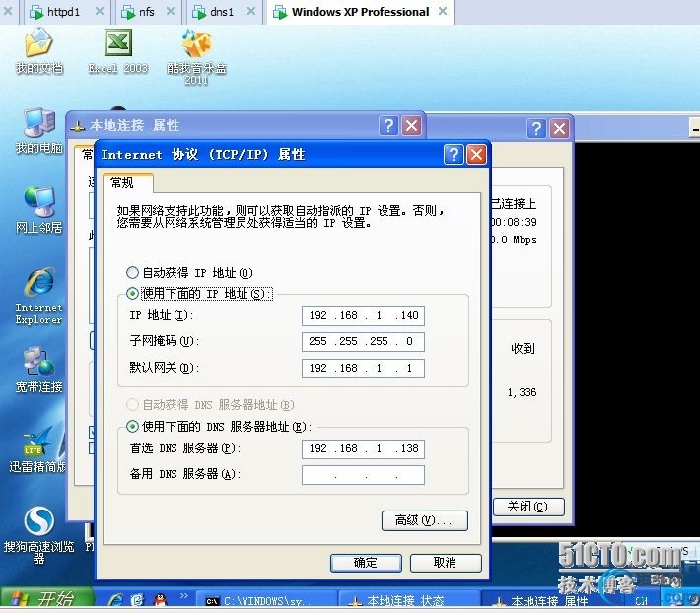Close the nfs VM tab
The image size is (700, 613).
171,11
